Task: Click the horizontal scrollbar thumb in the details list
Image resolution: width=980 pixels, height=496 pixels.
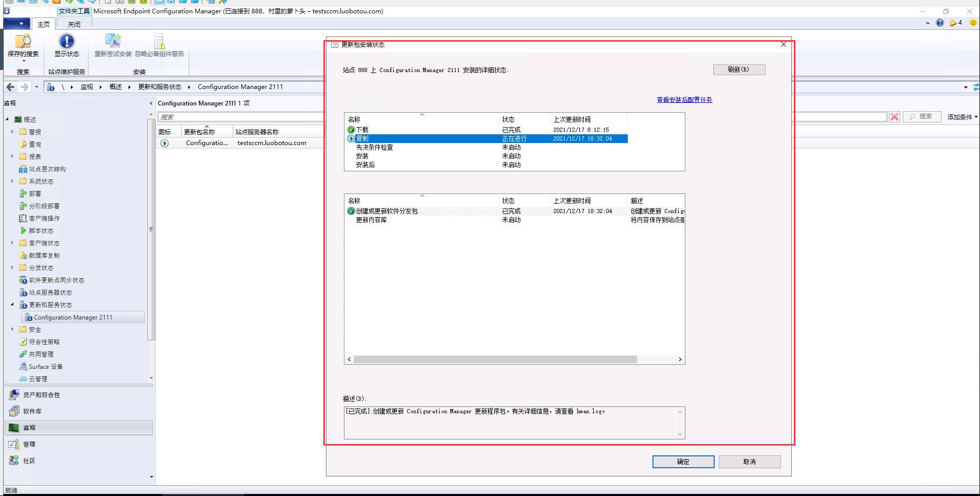Action: pyautogui.click(x=495, y=359)
